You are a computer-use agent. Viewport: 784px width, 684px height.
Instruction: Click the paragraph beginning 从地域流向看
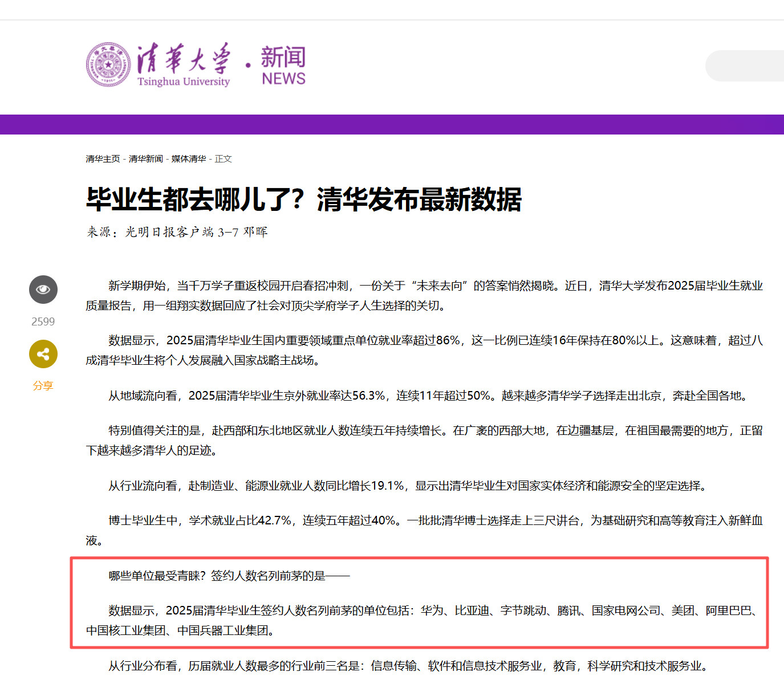[428, 396]
